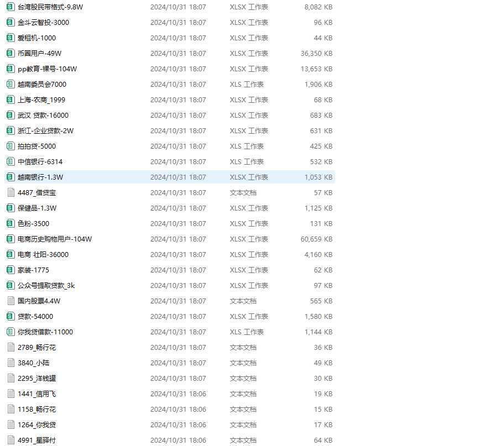504x446 pixels.
Task: Select the icon for 电商历史购物用户-104W
Action: (x=11, y=239)
